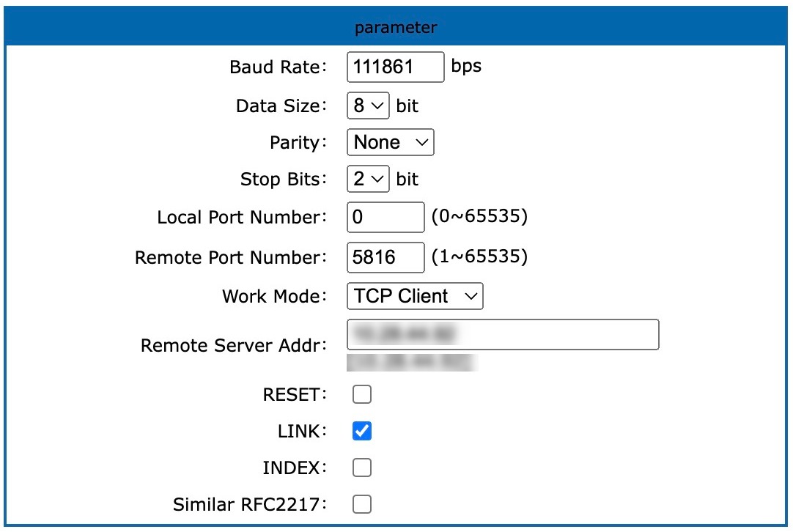Open the Data Size dropdown

[368, 106]
